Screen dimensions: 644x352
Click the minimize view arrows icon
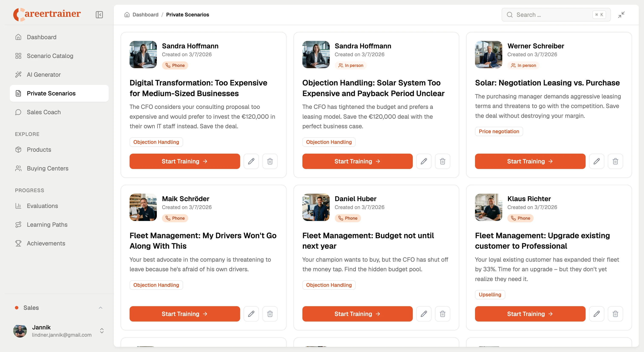(x=621, y=15)
